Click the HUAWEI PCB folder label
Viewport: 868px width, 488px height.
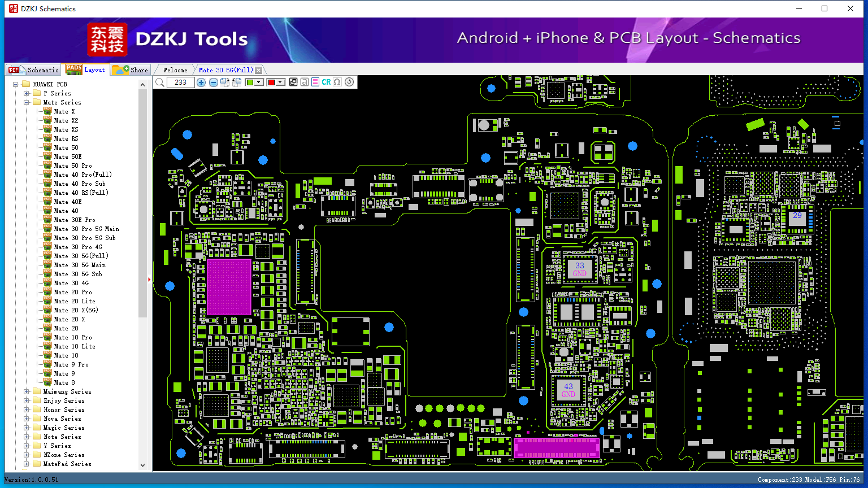pos(50,84)
